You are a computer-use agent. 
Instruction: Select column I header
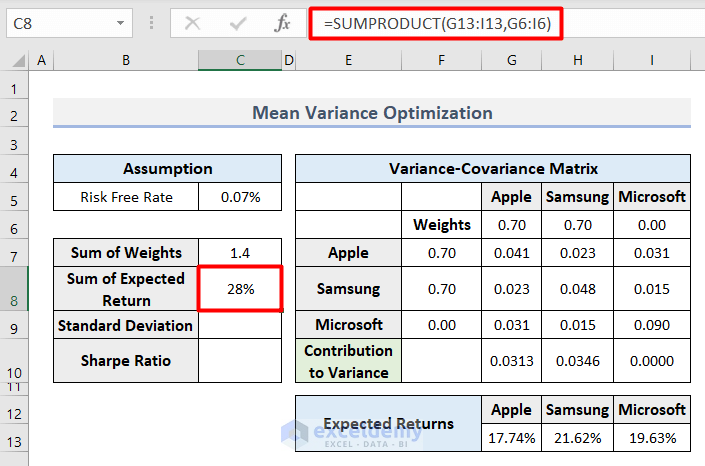click(x=651, y=61)
